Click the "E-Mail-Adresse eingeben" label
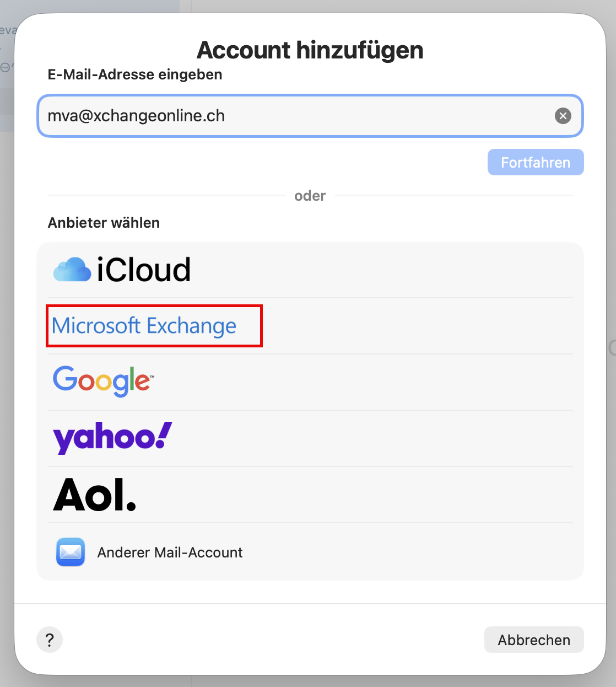Image resolution: width=616 pixels, height=687 pixels. click(x=135, y=74)
